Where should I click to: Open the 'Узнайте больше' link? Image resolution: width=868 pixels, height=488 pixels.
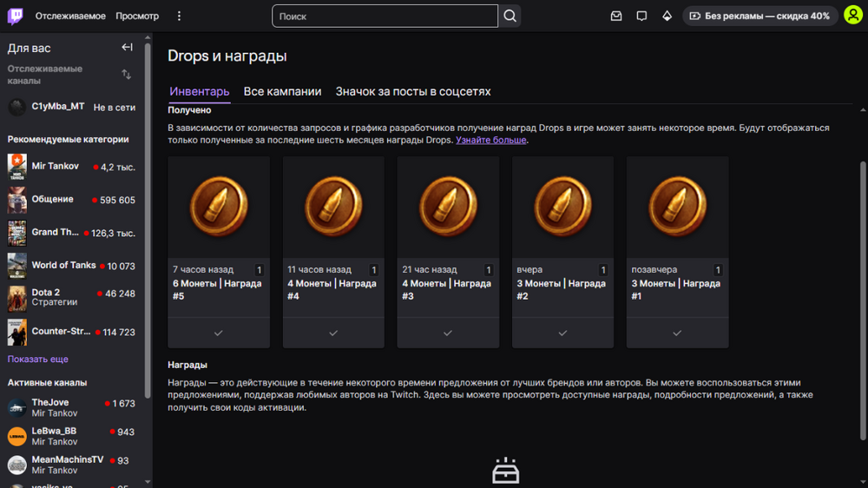click(491, 140)
